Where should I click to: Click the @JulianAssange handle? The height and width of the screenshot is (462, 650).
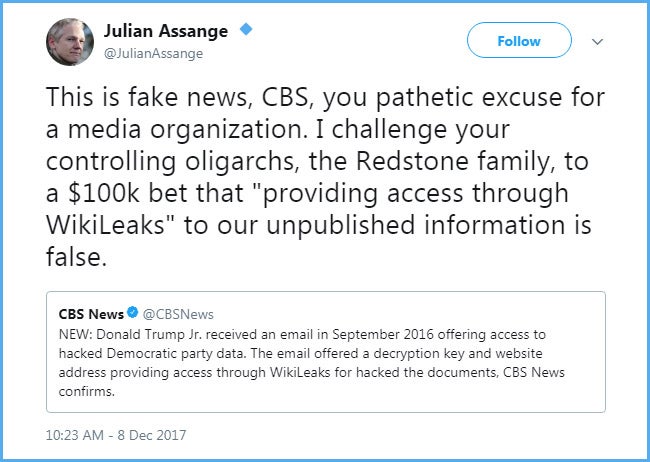(153, 53)
